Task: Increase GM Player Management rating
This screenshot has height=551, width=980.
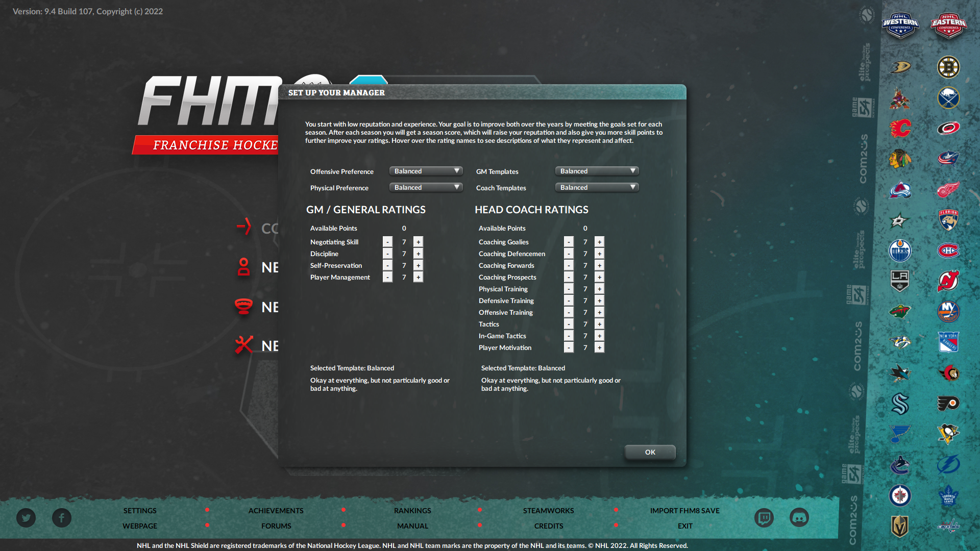Action: [x=418, y=277]
